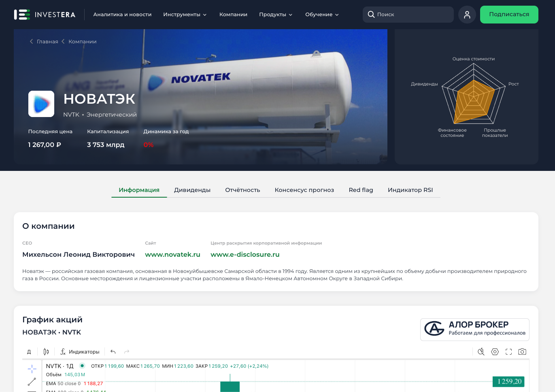Click the redo arrow on the chart toolbar

[127, 352]
